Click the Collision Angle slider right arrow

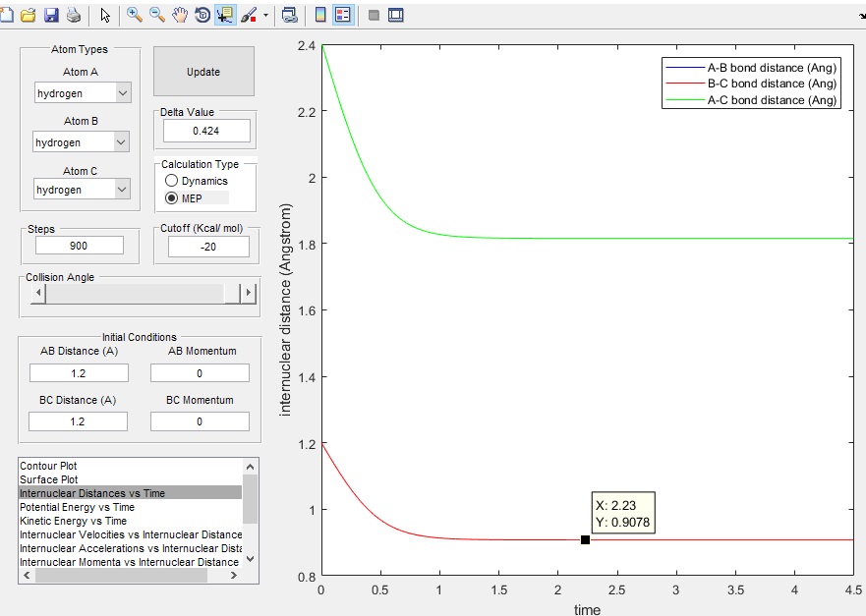[249, 293]
